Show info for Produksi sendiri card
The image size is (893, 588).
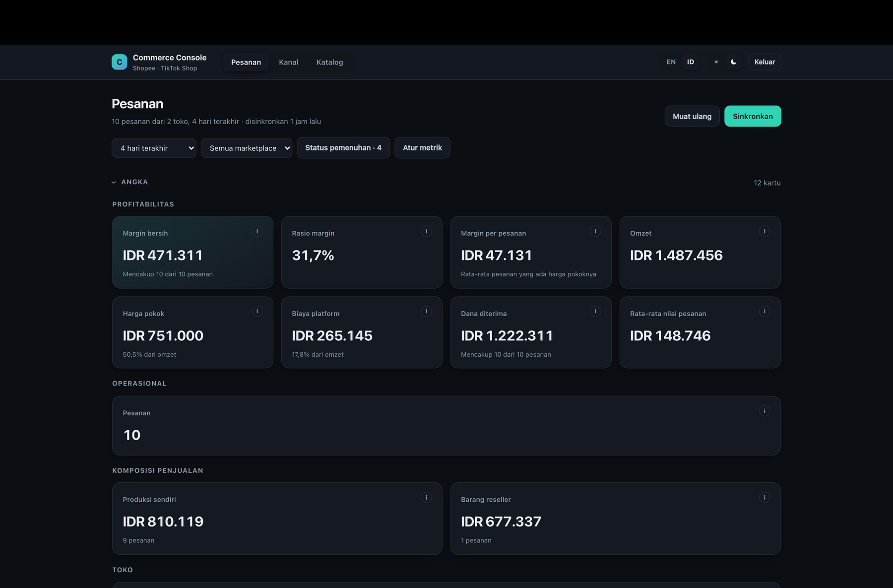[426, 498]
